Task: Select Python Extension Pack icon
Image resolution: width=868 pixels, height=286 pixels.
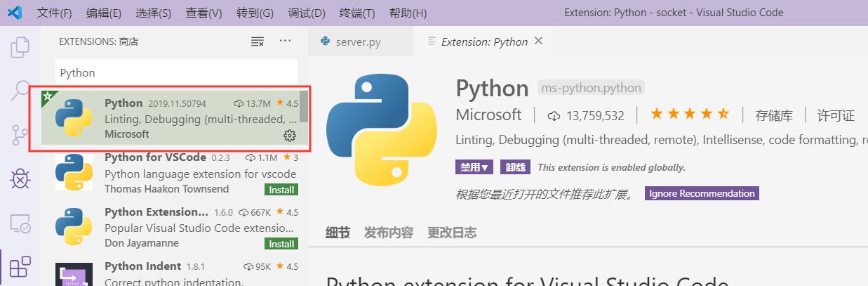Action: pyautogui.click(x=74, y=225)
